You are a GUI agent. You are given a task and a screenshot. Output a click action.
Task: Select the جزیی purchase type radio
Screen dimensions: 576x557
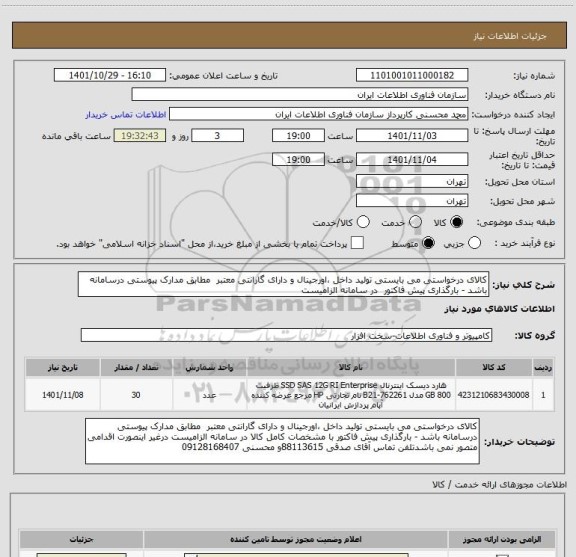pyautogui.click(x=474, y=243)
